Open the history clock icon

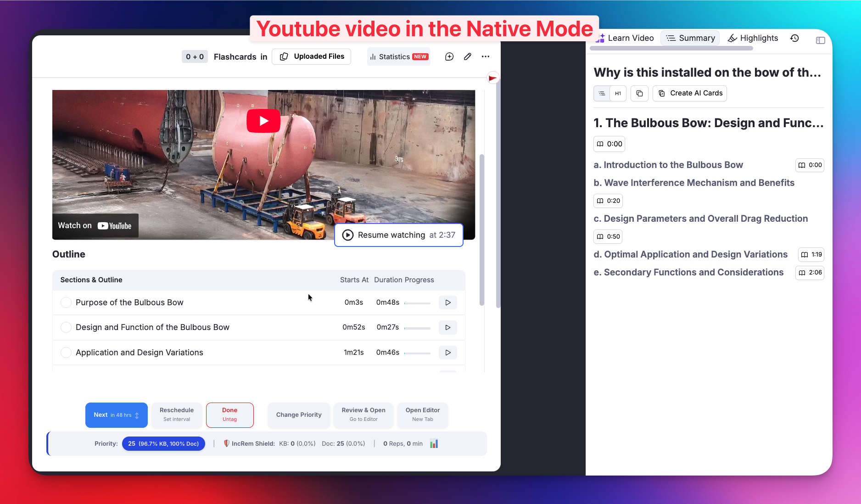coord(794,38)
